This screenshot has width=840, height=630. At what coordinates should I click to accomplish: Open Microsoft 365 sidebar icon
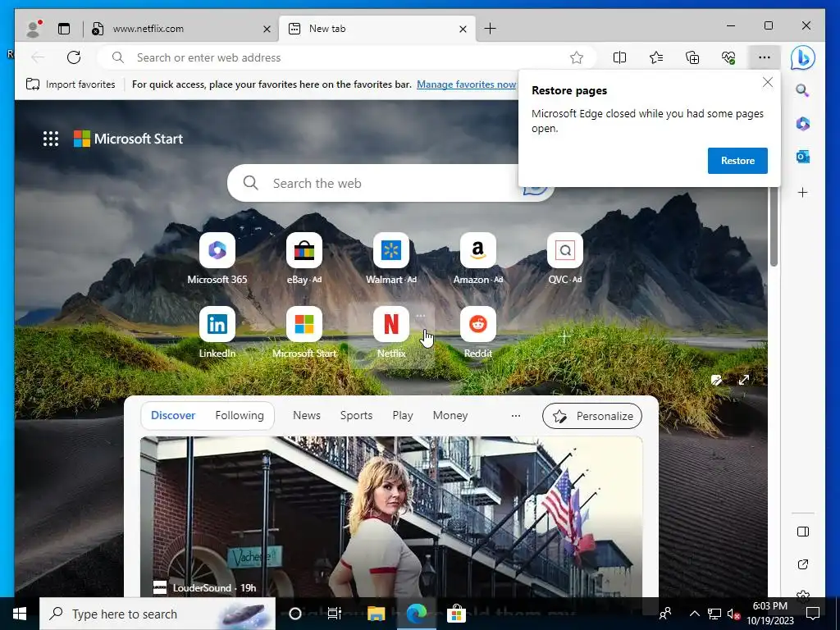(x=802, y=124)
